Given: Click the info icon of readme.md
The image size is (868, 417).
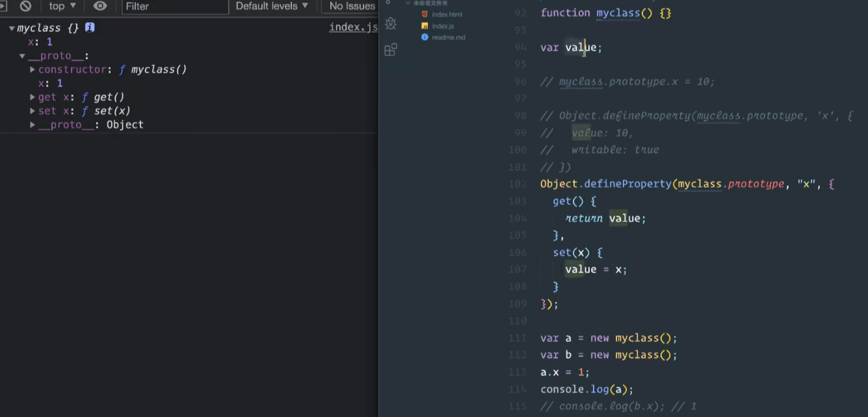Looking at the screenshot, I should pyautogui.click(x=425, y=38).
